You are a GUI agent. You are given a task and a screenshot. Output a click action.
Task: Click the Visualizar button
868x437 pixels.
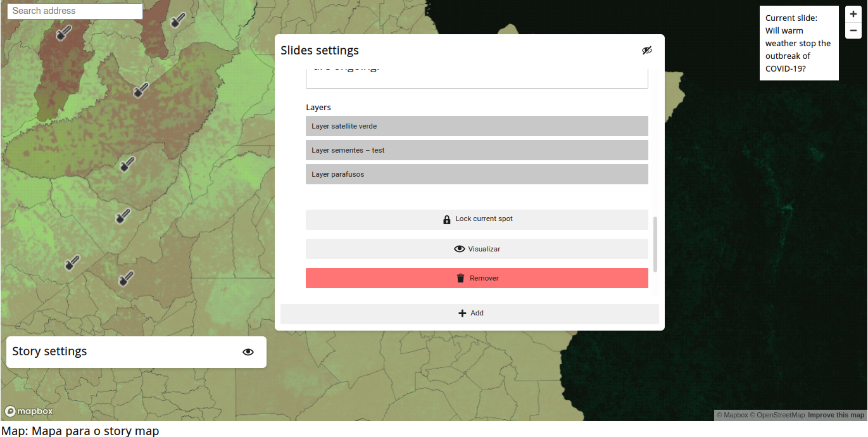tap(477, 249)
